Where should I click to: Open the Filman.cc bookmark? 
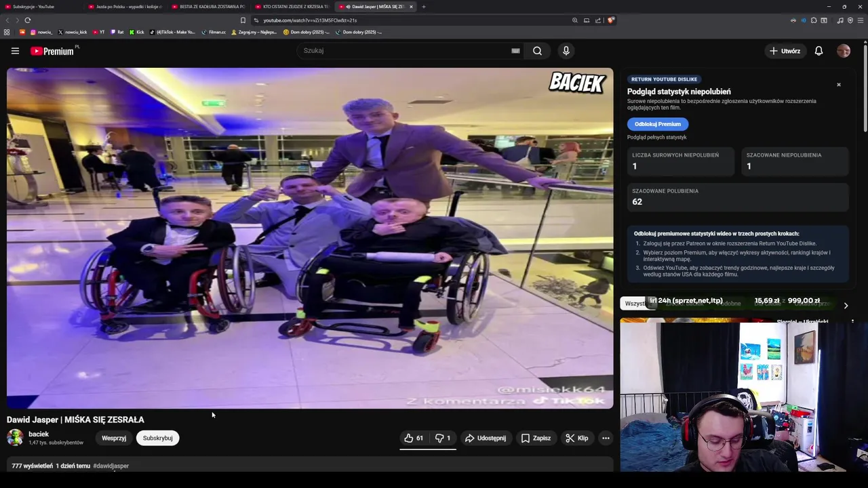214,32
